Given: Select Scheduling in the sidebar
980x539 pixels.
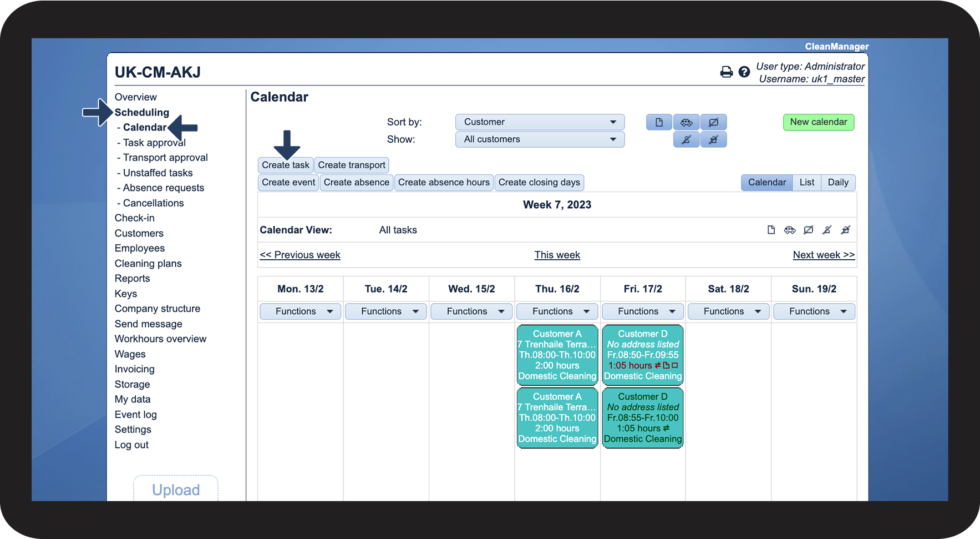Looking at the screenshot, I should [x=142, y=112].
